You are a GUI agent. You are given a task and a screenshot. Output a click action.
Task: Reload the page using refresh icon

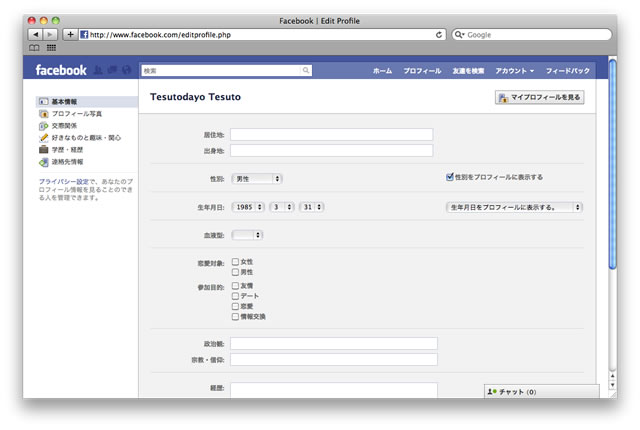(x=439, y=35)
